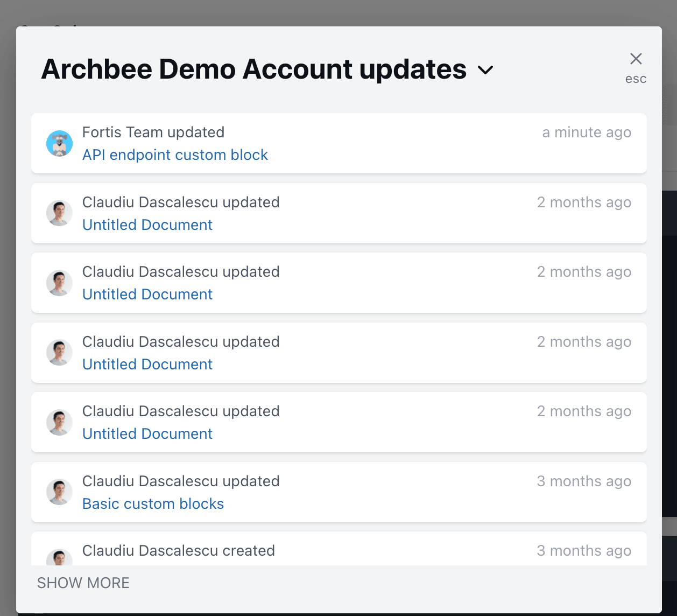Click the 'esc' label under the close icon

point(636,78)
